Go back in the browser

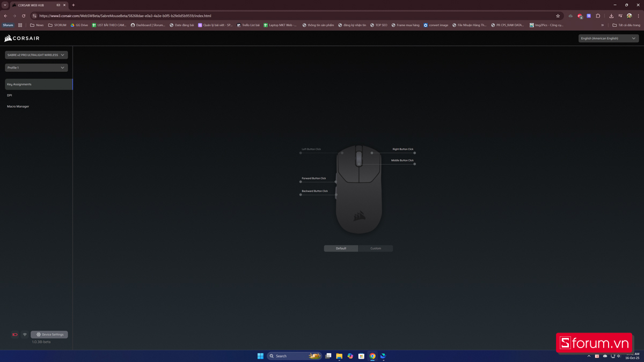[x=6, y=16]
